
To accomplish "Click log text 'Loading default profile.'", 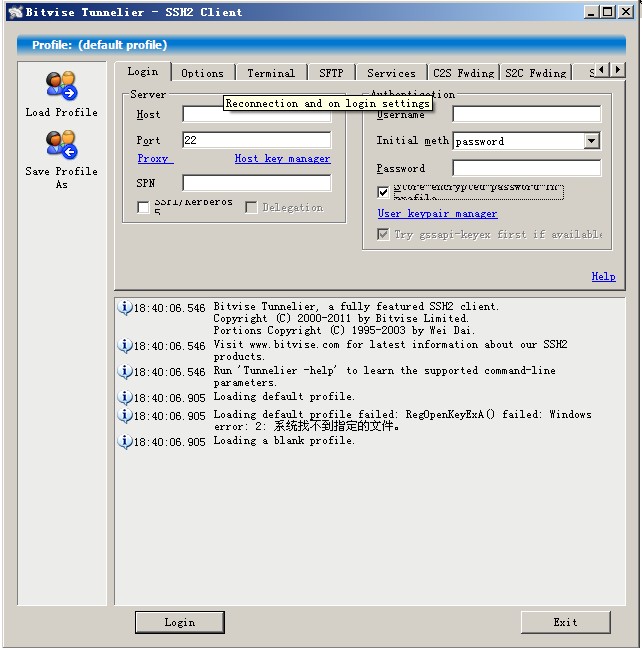I will [284, 396].
